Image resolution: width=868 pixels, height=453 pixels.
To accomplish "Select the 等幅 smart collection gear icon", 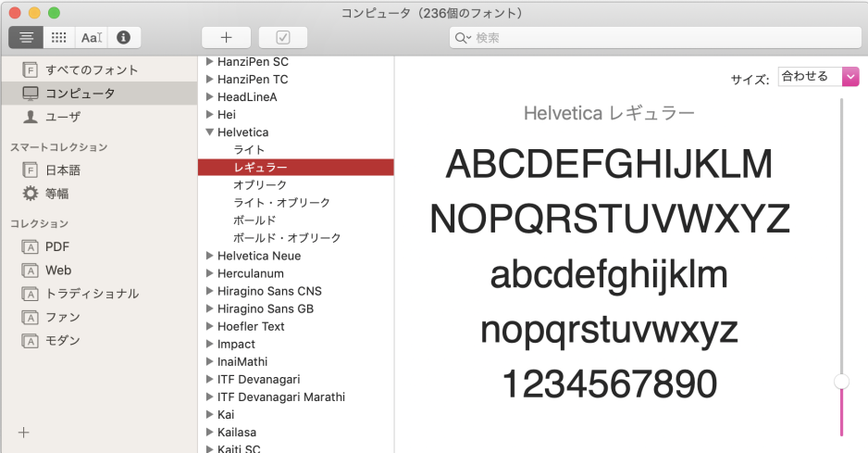I will point(31,194).
